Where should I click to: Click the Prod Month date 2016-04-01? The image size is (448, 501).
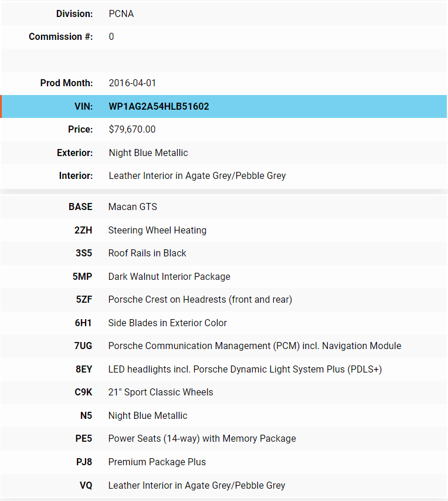coord(133,83)
